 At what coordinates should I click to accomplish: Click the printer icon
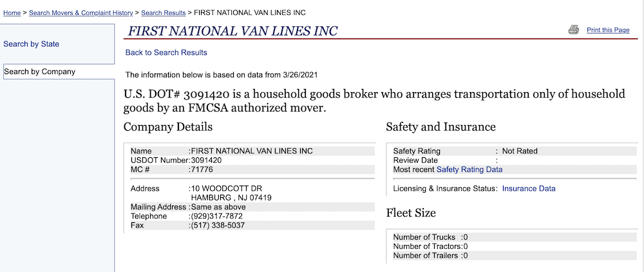coord(574,30)
